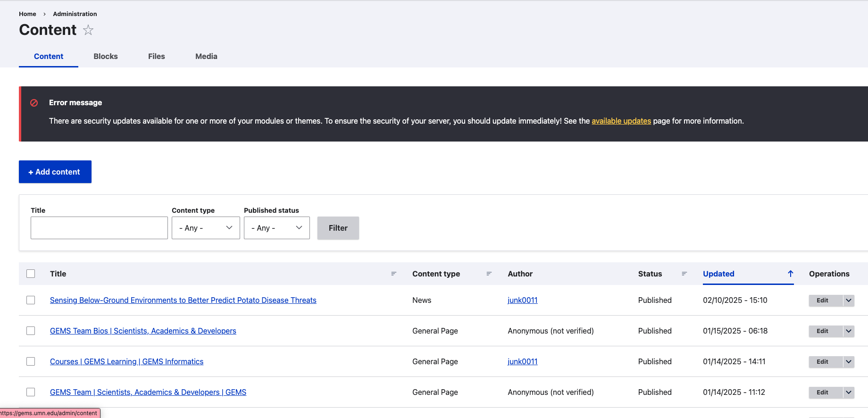
Task: Click the Title column sort icon
Action: click(393, 274)
